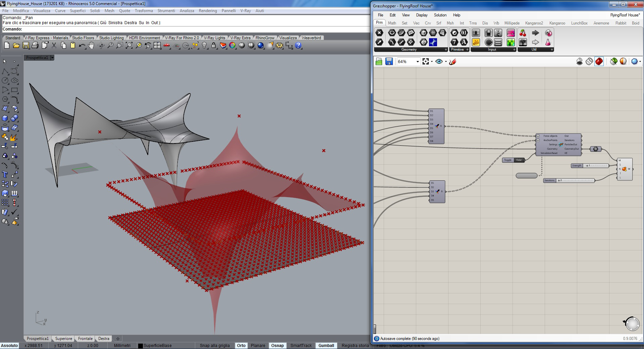The width and height of the screenshot is (644, 349).
Task: Open the Prospettica1 viewport title dropdown
Action: tap(52, 58)
